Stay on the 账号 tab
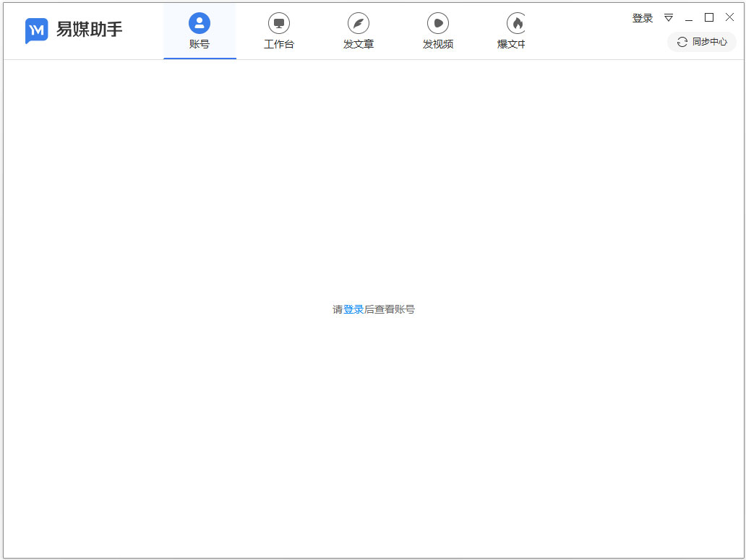 200,31
